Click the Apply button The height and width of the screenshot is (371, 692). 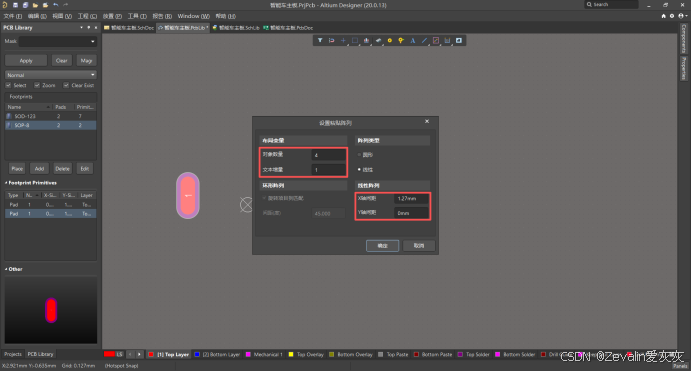tap(26, 60)
